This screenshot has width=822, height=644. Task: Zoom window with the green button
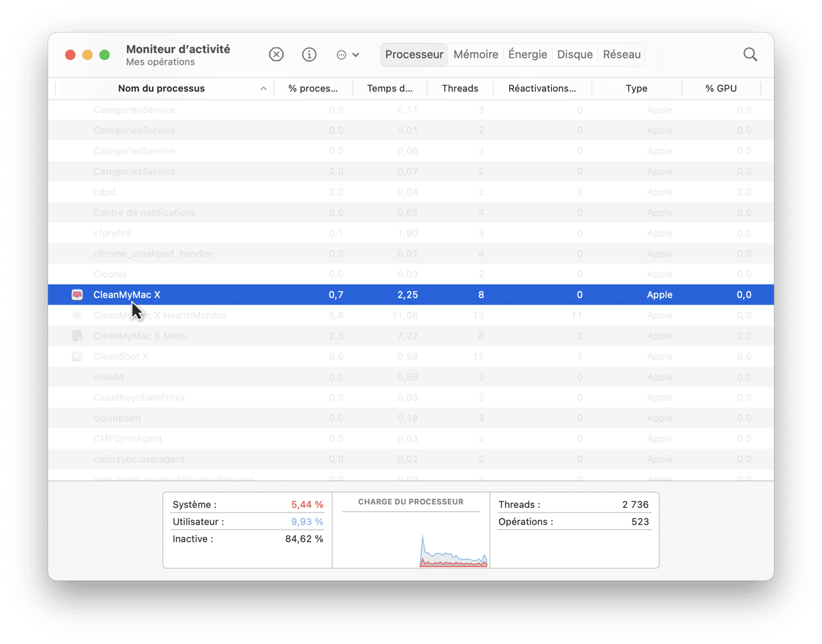pyautogui.click(x=105, y=55)
